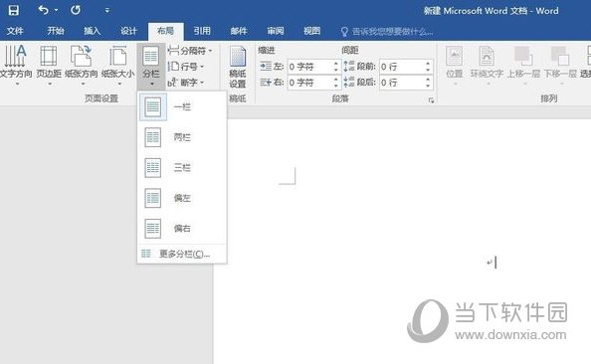Open the 文件 tab
The image size is (591, 364).
click(x=15, y=31)
